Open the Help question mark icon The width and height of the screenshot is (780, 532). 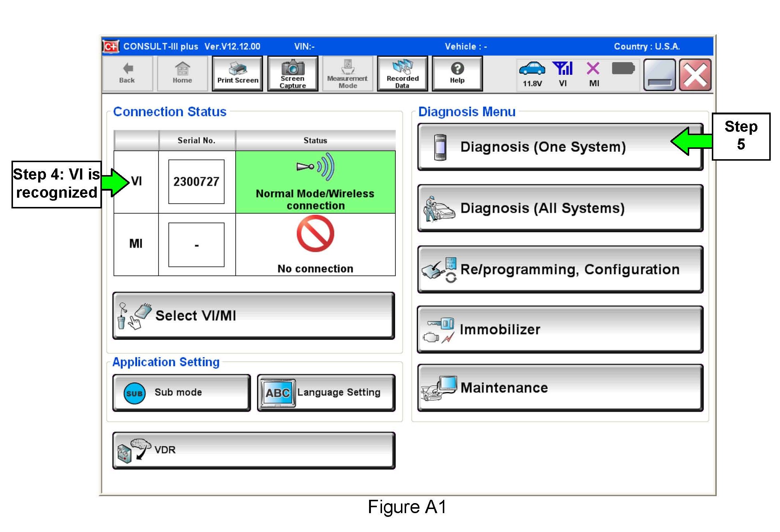(457, 69)
